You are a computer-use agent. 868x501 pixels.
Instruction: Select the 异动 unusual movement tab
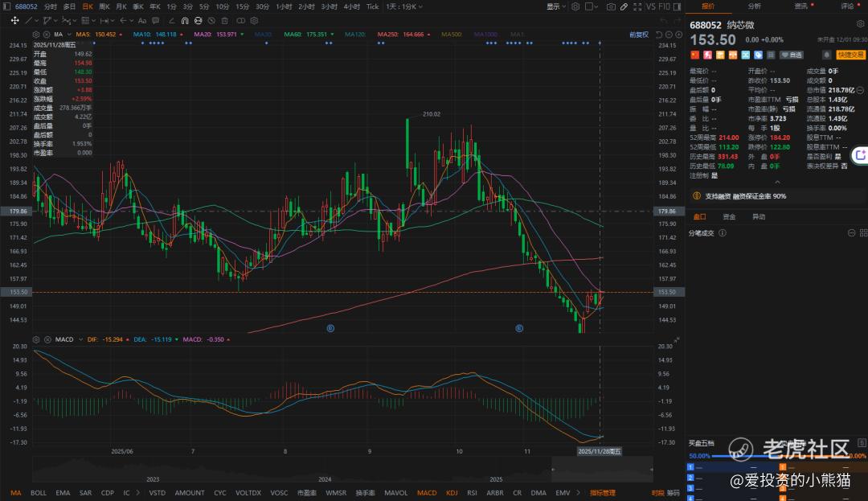[759, 216]
